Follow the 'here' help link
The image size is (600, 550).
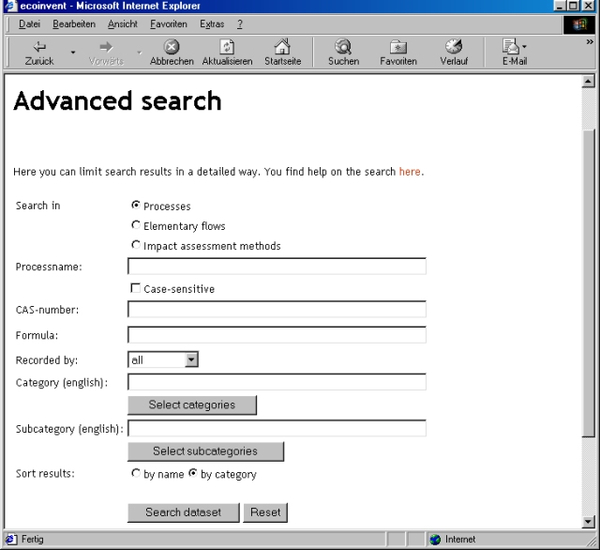tap(410, 172)
